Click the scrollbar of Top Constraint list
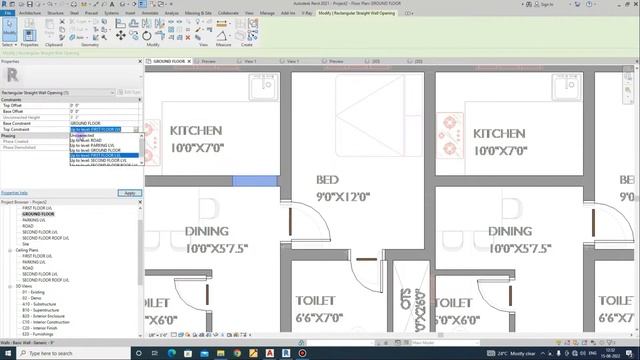640x360 pixels. click(x=142, y=149)
